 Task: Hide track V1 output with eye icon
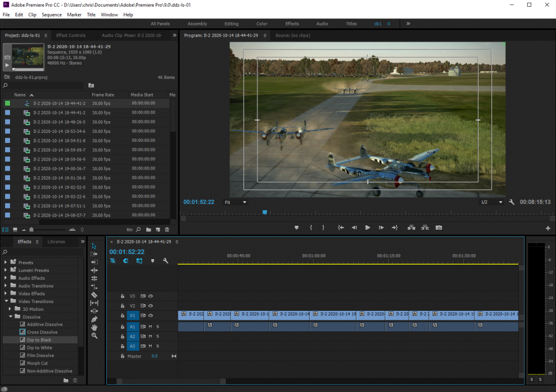click(x=150, y=316)
